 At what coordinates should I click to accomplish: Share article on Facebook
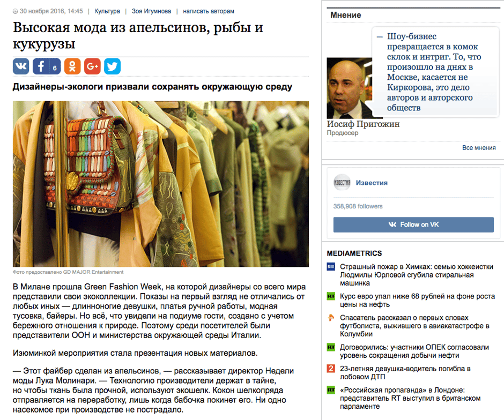click(x=47, y=66)
